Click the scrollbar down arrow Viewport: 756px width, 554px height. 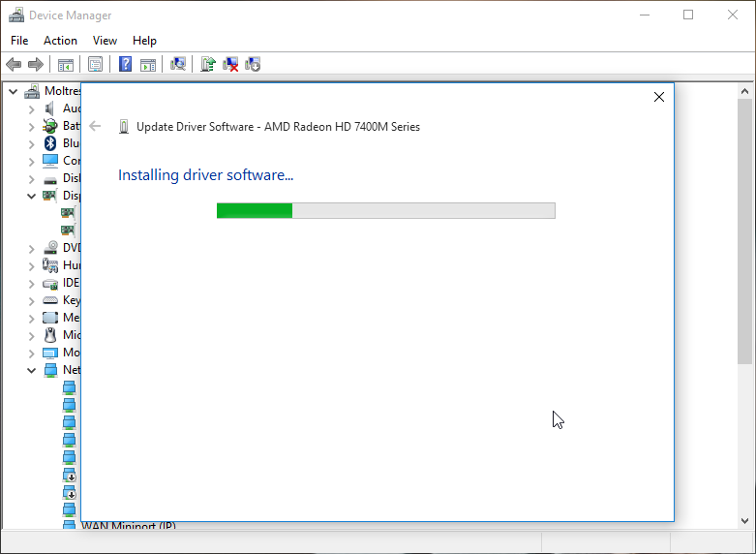click(744, 521)
